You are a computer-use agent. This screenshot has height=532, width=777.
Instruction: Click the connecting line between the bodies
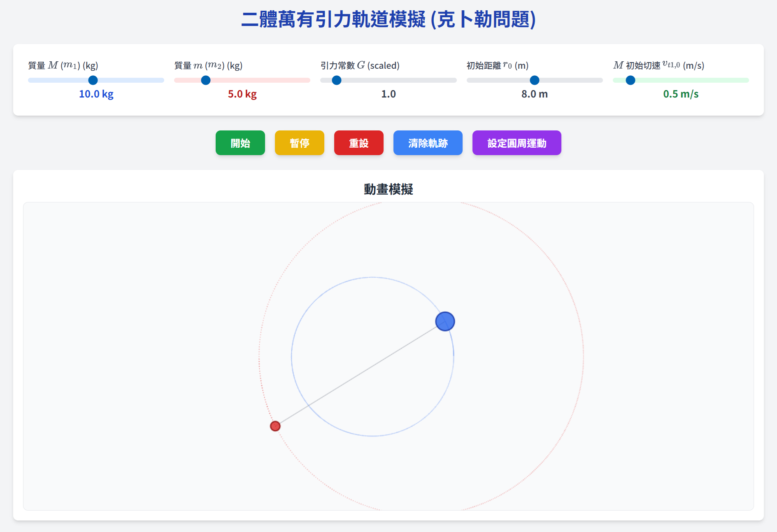[360, 374]
